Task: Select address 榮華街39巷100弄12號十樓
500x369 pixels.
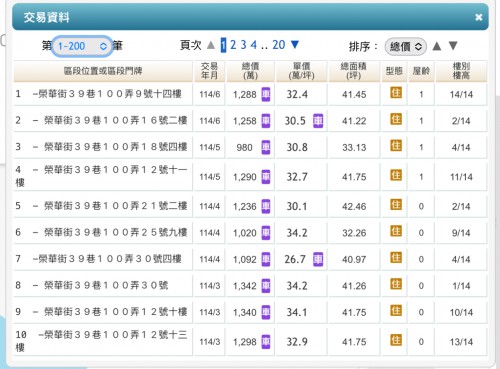Action: pyautogui.click(x=115, y=312)
